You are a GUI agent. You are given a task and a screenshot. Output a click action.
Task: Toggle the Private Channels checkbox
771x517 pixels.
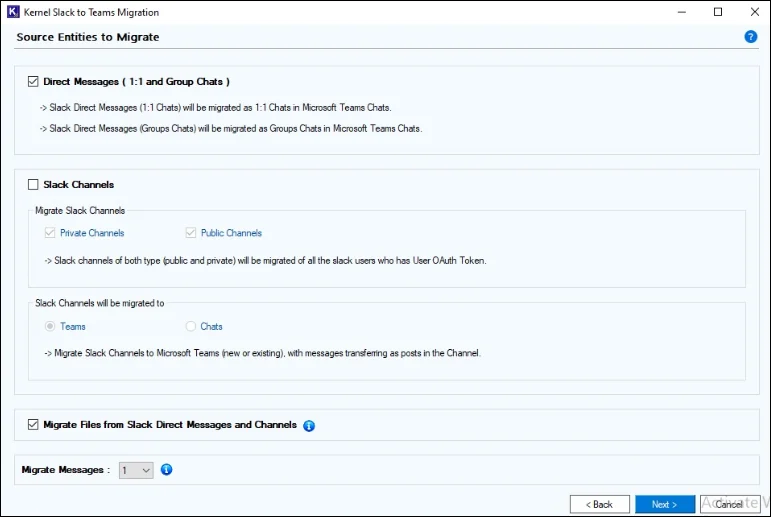click(x=50, y=233)
